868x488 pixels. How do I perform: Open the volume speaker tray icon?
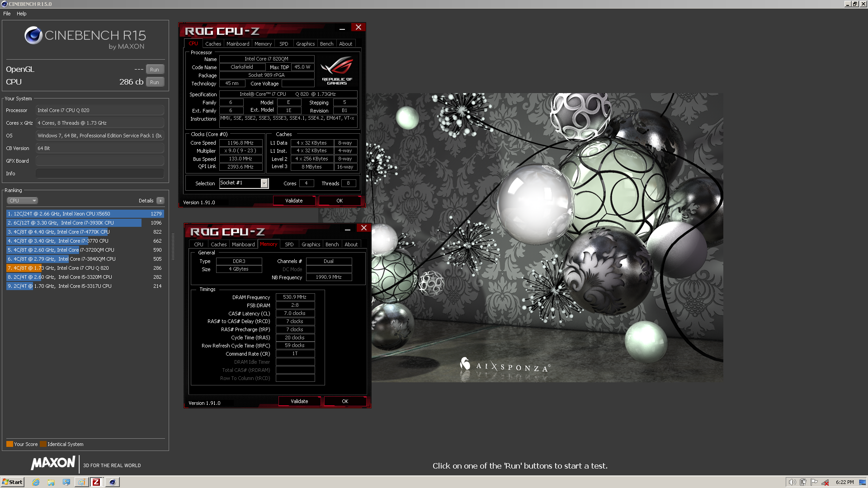792,482
